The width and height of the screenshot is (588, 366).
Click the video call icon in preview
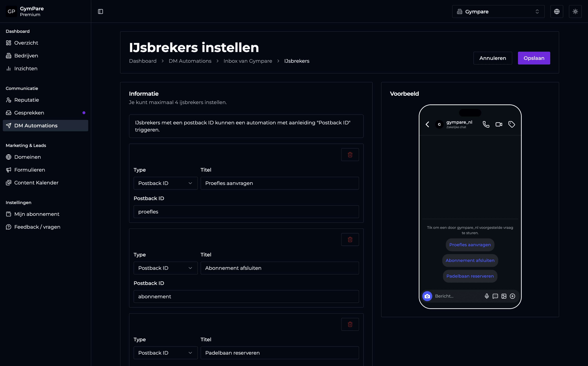499,124
